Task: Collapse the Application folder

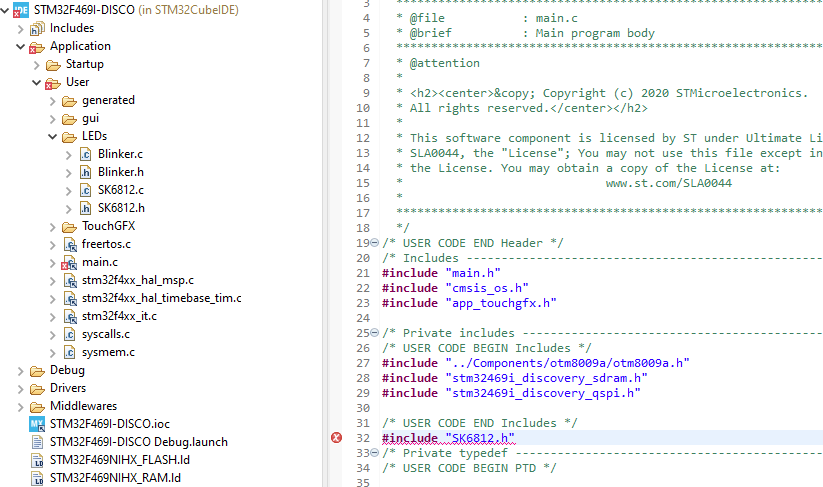Action: (20, 47)
